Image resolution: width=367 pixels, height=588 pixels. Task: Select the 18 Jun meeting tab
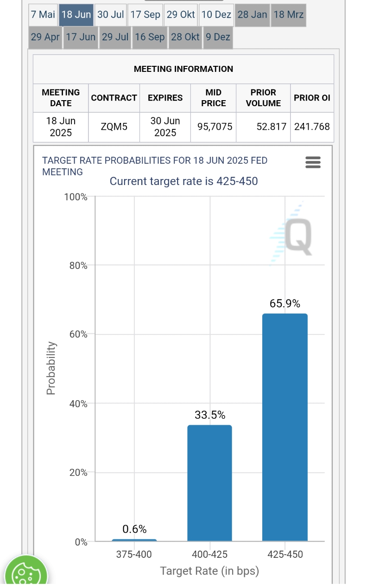coord(76,15)
